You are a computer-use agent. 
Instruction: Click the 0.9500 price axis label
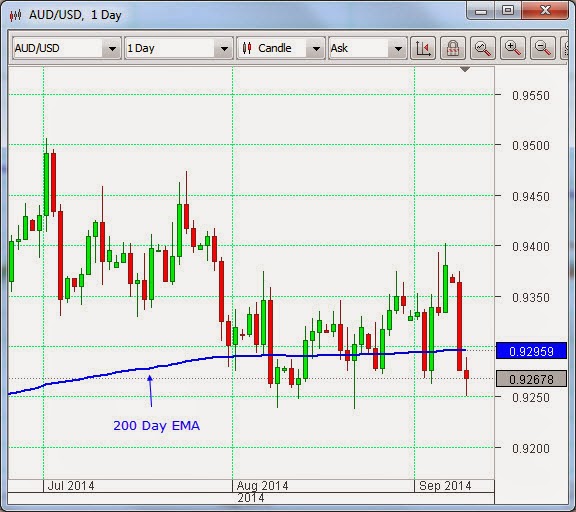(x=531, y=145)
